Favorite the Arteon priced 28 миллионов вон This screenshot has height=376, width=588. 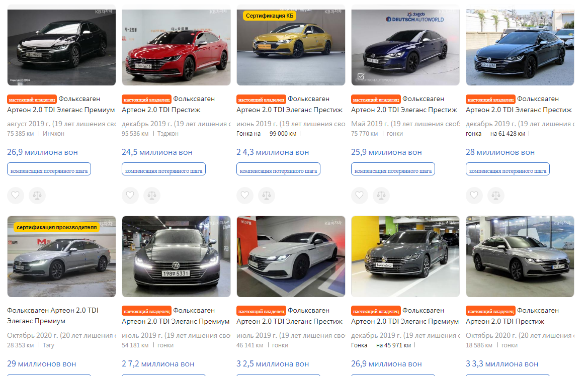point(474,196)
